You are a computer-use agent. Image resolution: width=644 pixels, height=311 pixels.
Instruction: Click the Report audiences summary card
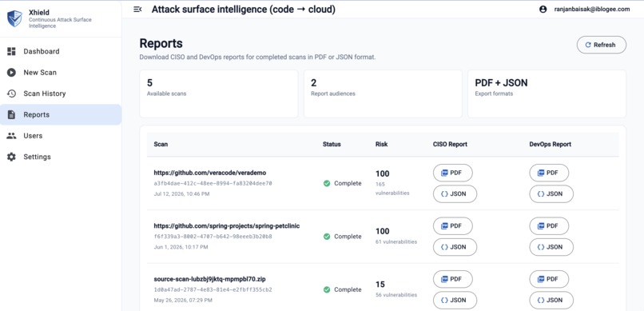pyautogui.click(x=383, y=94)
